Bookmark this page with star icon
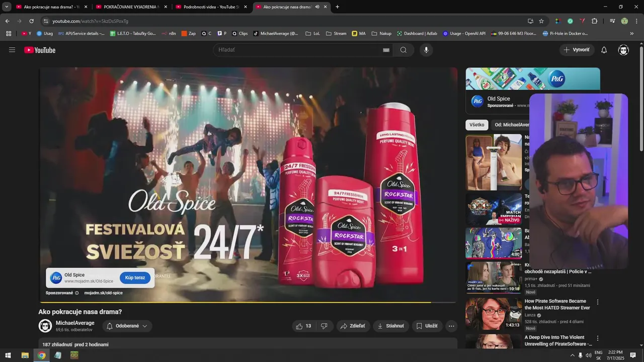The height and width of the screenshot is (362, 644). tap(541, 21)
